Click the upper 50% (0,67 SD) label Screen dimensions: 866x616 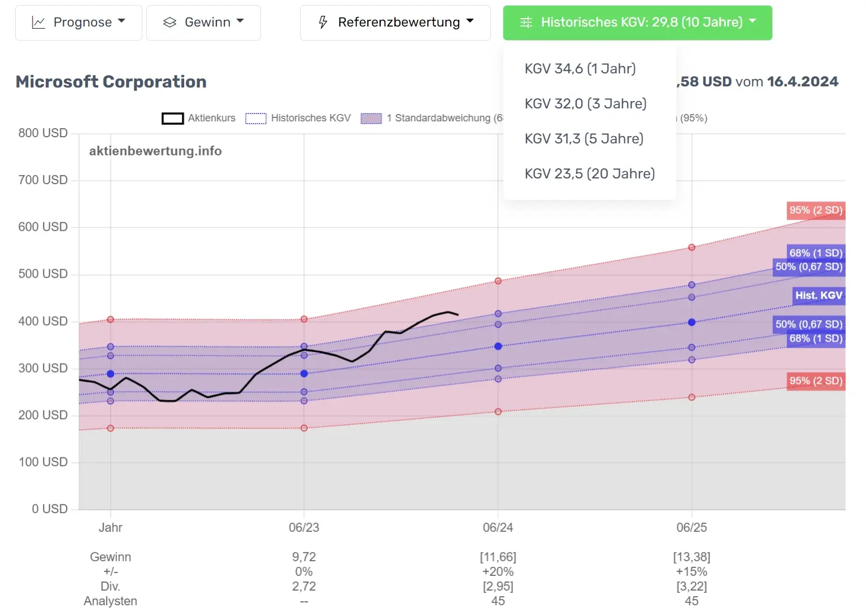click(x=809, y=267)
